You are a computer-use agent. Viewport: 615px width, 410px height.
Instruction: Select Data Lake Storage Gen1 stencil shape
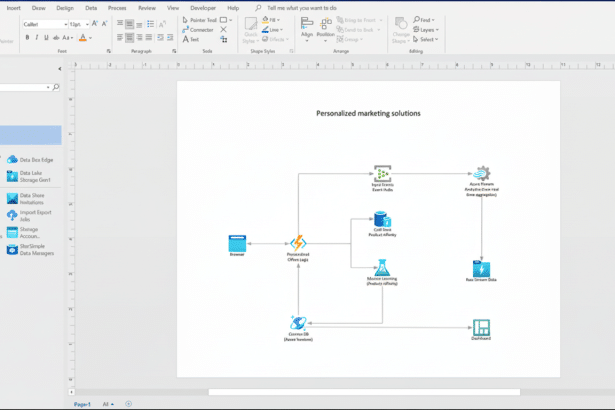pos(29,177)
